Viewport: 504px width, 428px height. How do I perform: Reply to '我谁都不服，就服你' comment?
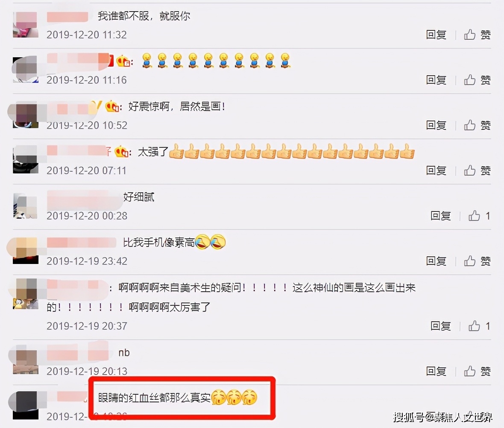click(x=436, y=35)
